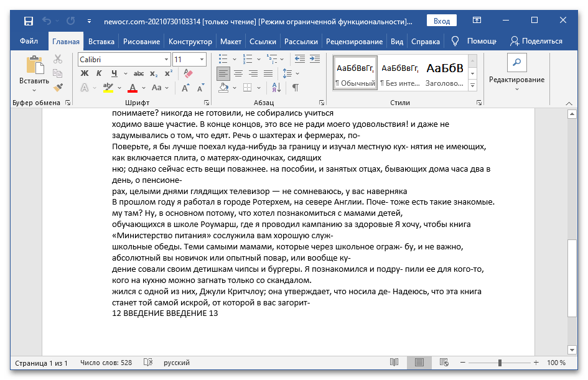This screenshot has width=588, height=380.
Task: Toggle strikethrough abc formatting
Action: [139, 73]
